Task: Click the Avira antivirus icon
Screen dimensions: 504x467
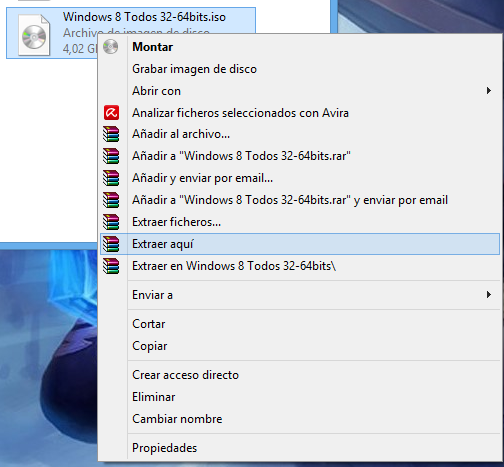Action: (x=111, y=113)
